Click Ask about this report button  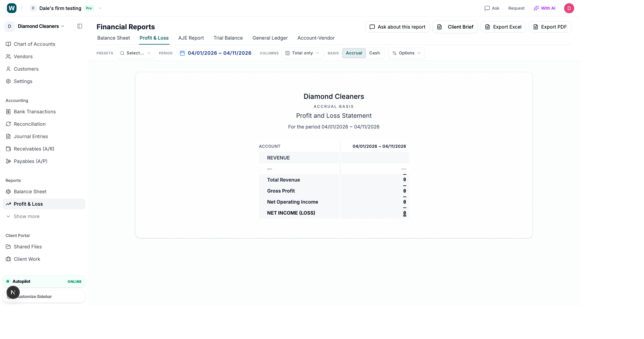(x=397, y=27)
